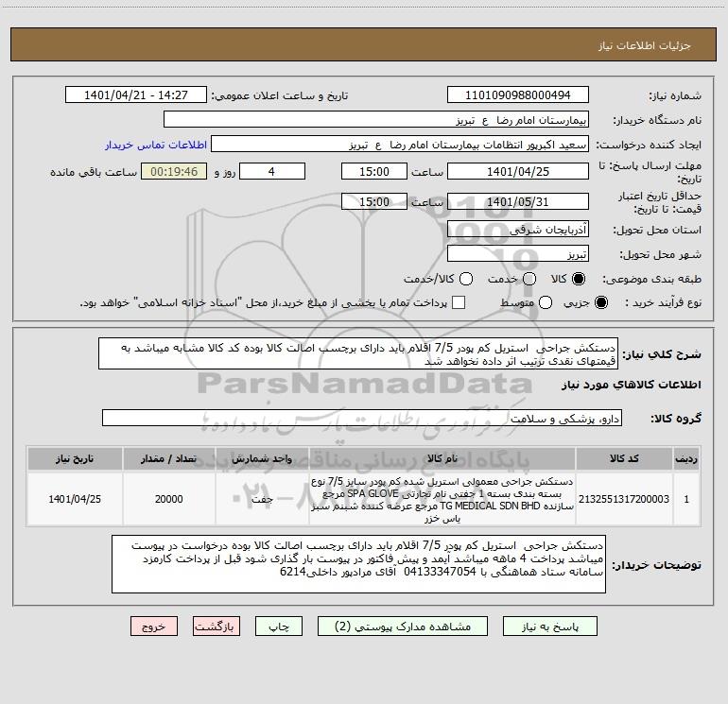This screenshot has width=728, height=704.
Task: Click the خروج exit button
Action: (x=154, y=626)
